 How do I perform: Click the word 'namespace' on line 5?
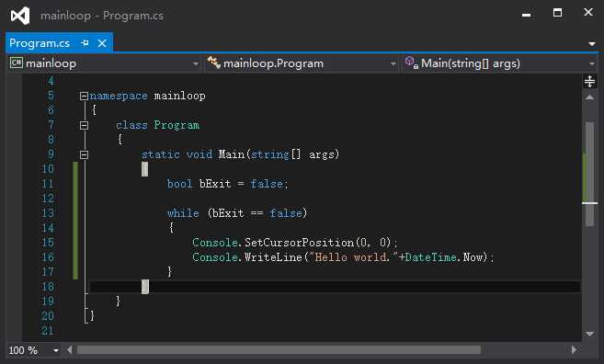[119, 96]
